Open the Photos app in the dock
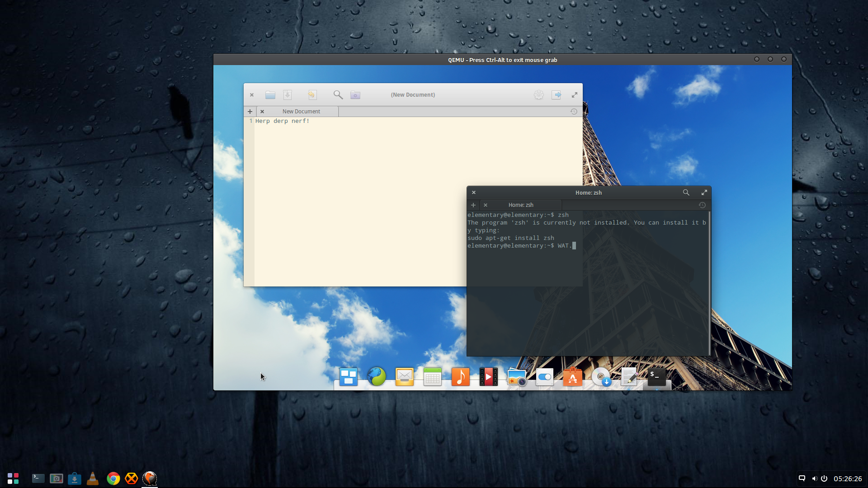868x488 pixels. coord(517,377)
